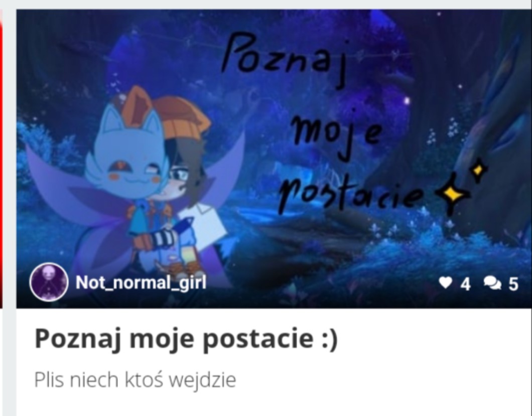Viewport: 532px width, 416px height.
Task: Click the small yellow sparkle by the tree
Action: 478,170
